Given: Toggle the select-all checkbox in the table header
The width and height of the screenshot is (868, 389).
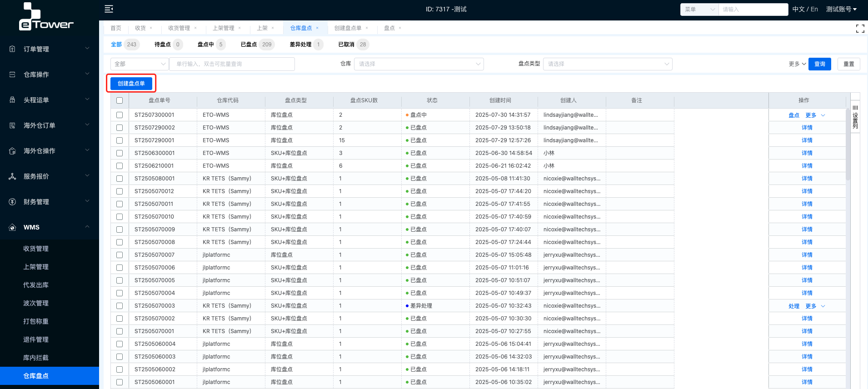Looking at the screenshot, I should (x=120, y=100).
